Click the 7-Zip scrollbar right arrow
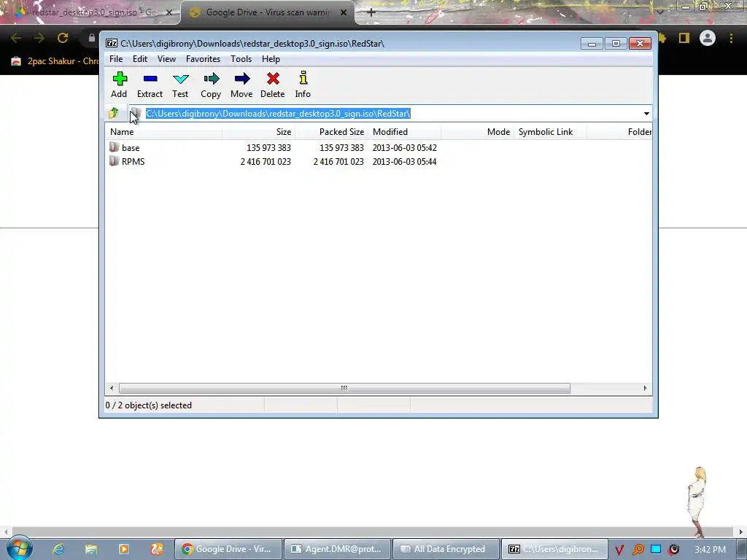 coord(646,388)
